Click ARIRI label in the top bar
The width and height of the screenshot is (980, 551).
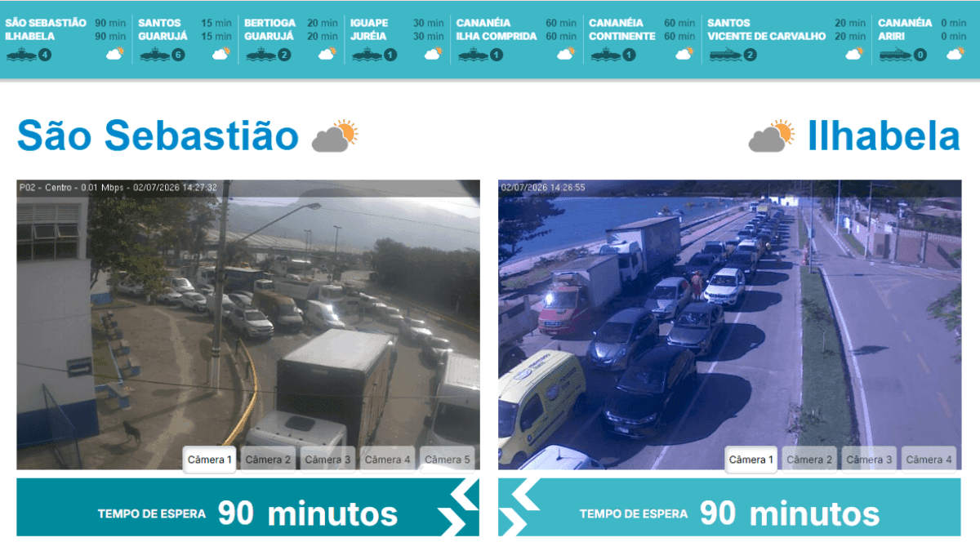click(x=892, y=36)
